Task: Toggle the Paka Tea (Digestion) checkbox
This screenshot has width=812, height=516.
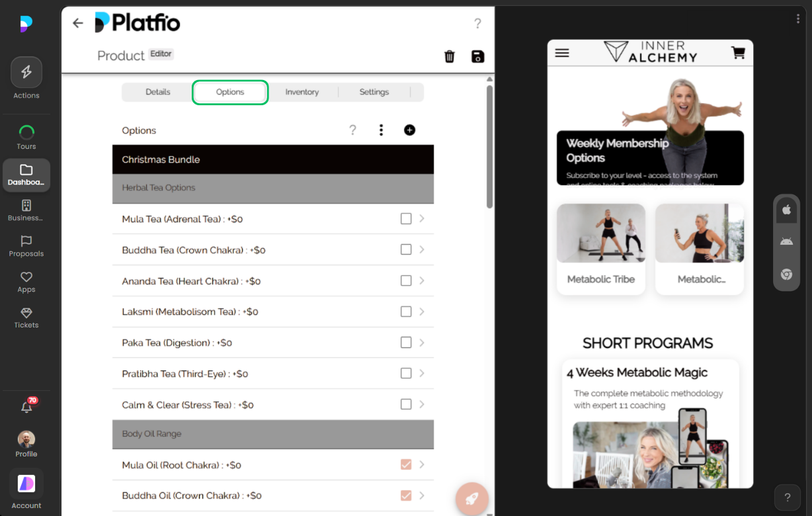Action: 406,343
